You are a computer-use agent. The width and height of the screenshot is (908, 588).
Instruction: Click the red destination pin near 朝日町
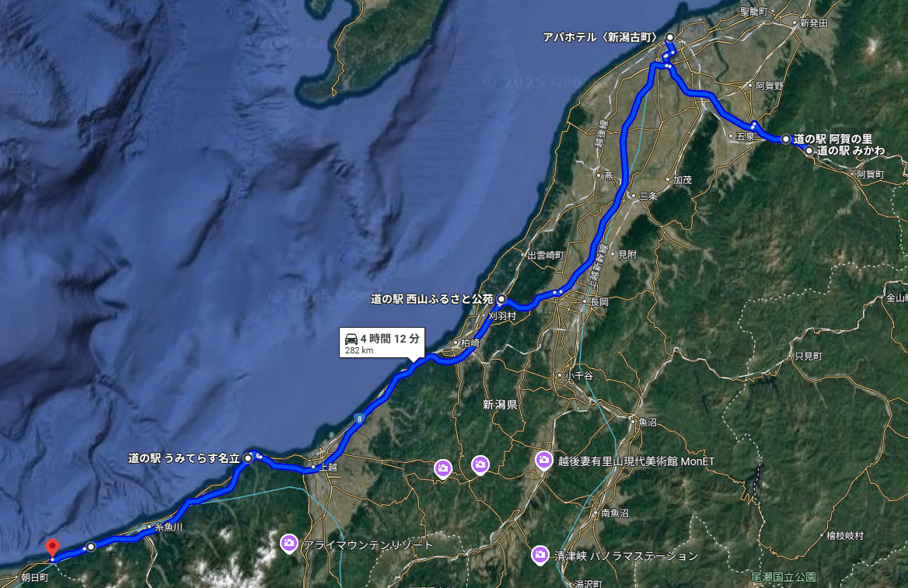click(53, 548)
